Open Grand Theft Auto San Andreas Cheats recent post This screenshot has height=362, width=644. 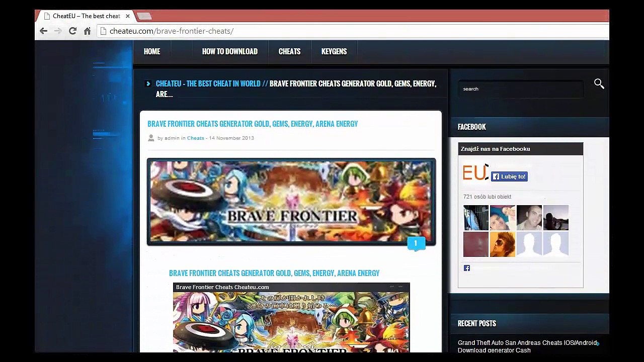tap(527, 346)
